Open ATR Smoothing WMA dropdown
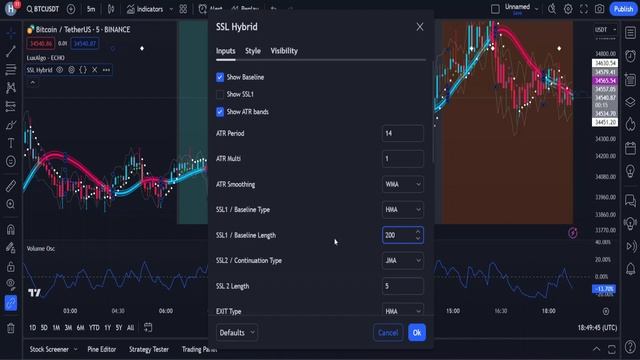 (402, 184)
